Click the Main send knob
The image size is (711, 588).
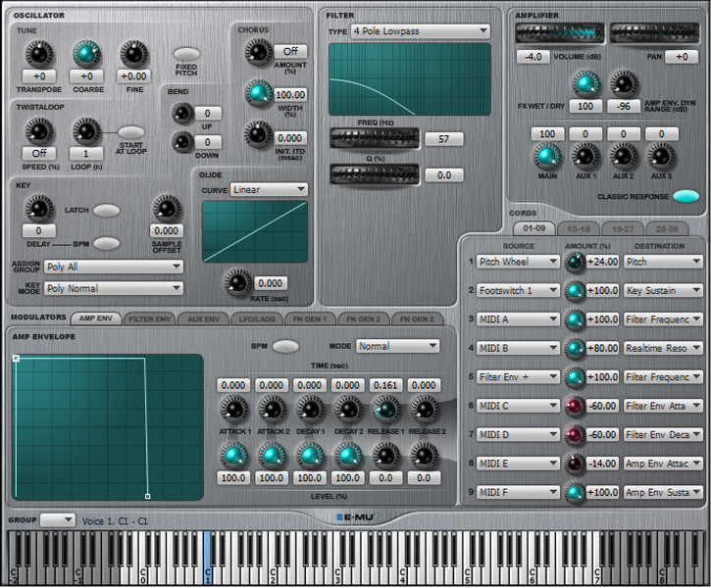point(547,156)
